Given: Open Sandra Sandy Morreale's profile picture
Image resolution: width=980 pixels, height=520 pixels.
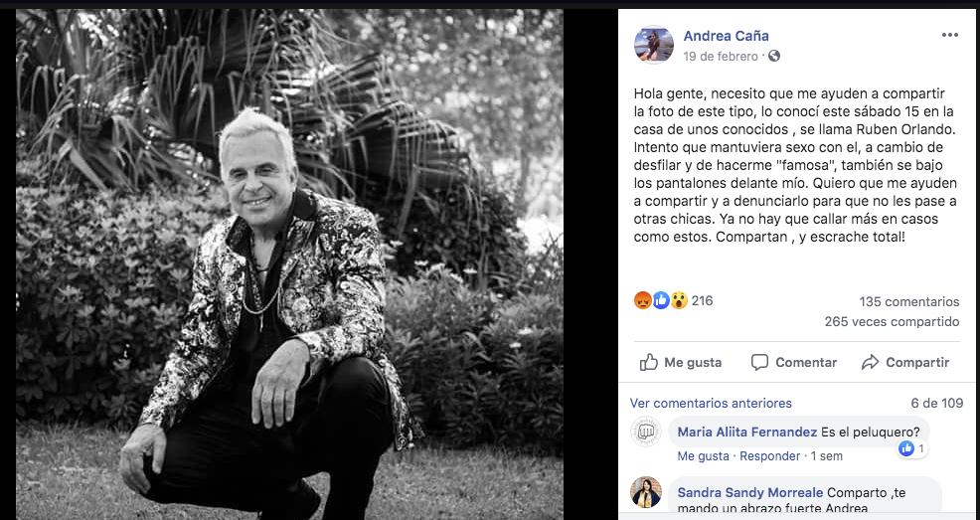Looking at the screenshot, I should 646,492.
